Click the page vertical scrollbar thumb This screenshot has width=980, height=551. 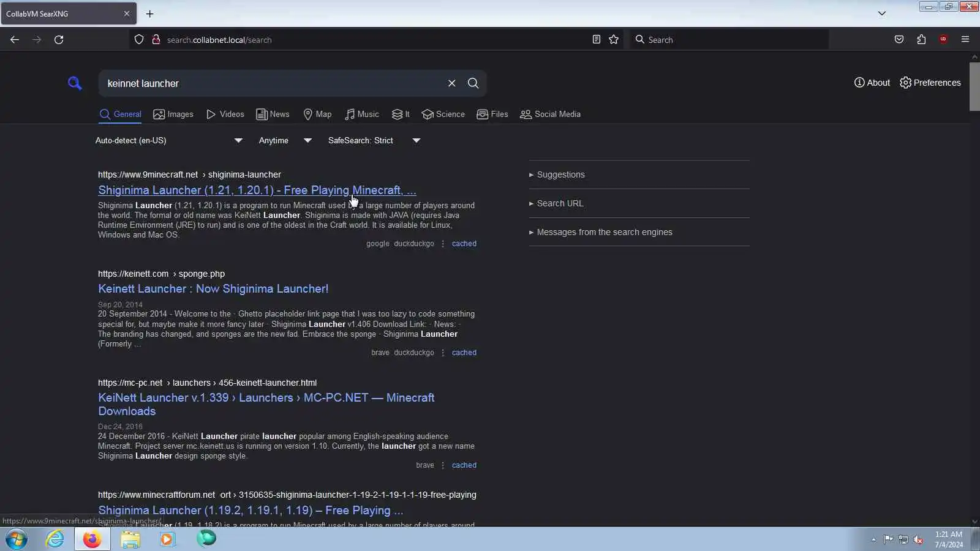pos(974,86)
